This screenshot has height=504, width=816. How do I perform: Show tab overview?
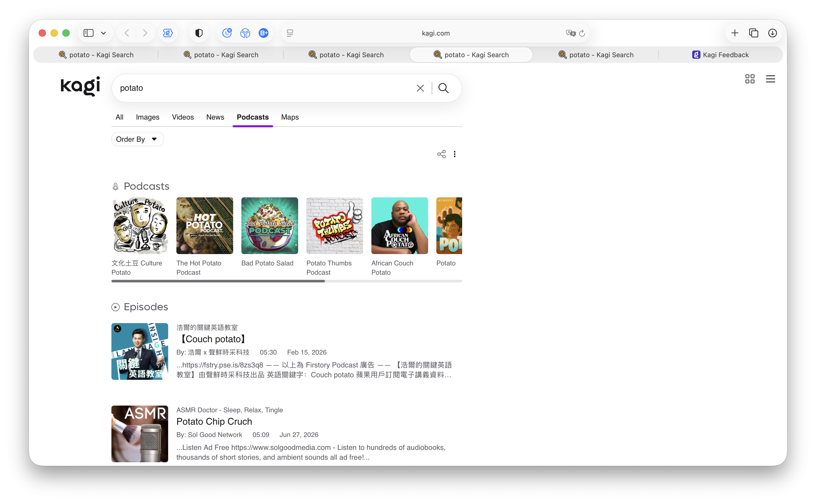(754, 33)
